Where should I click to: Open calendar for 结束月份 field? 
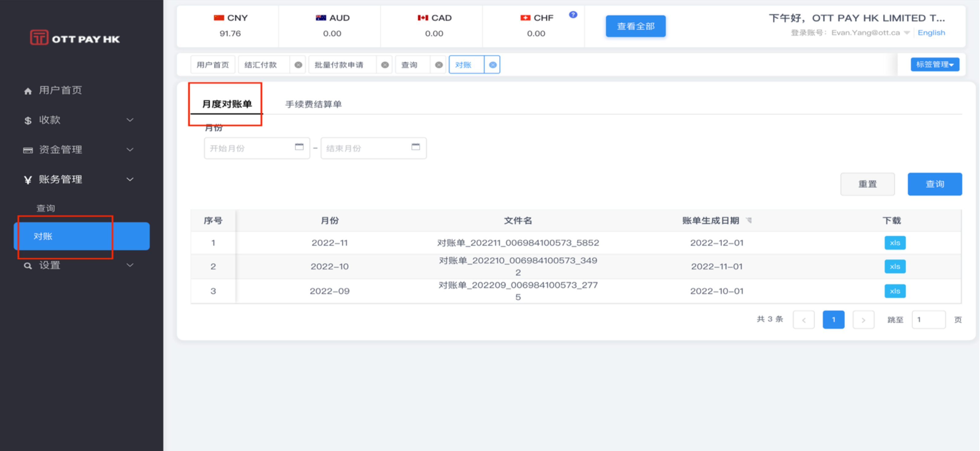pyautogui.click(x=416, y=147)
